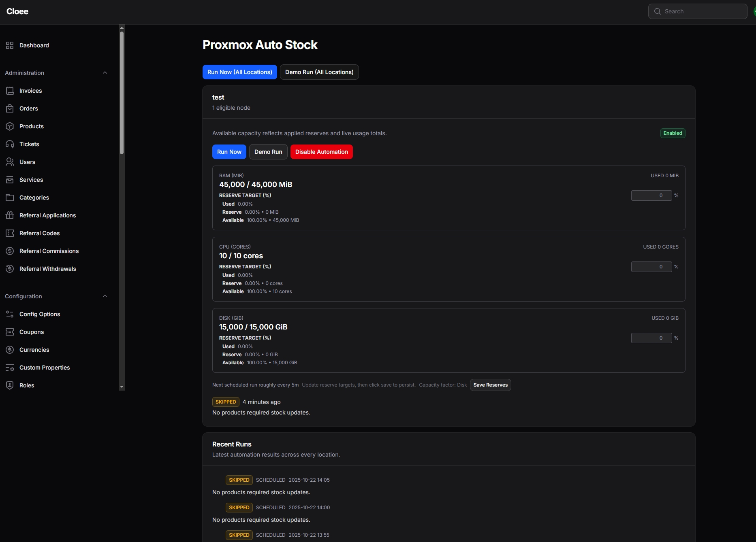Click the Roles shield icon

point(10,385)
